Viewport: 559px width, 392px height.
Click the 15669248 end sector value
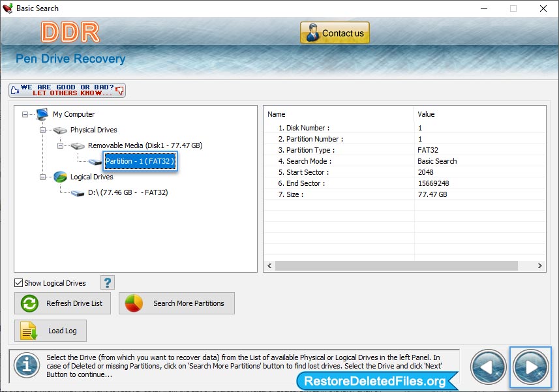click(434, 183)
